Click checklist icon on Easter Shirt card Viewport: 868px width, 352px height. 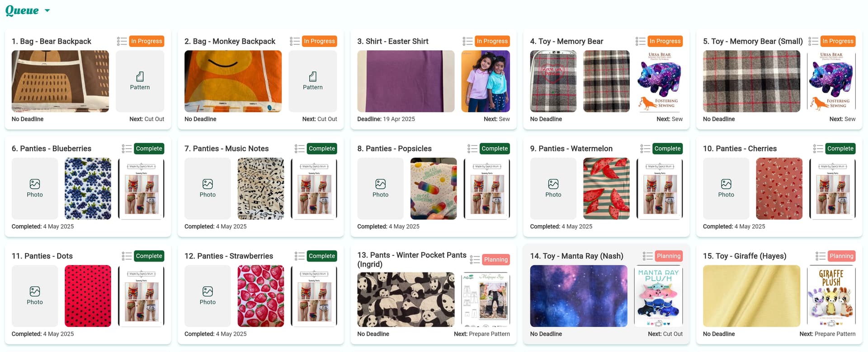pos(467,41)
